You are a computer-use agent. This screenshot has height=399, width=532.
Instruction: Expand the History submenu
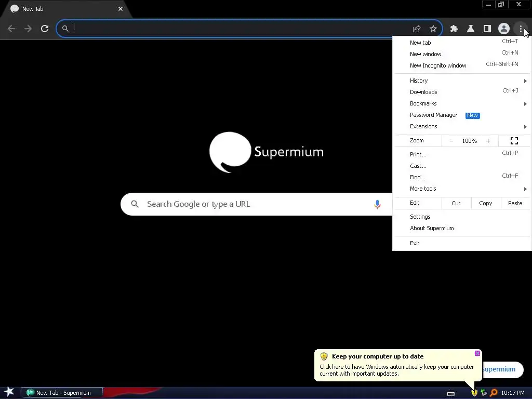pyautogui.click(x=462, y=81)
